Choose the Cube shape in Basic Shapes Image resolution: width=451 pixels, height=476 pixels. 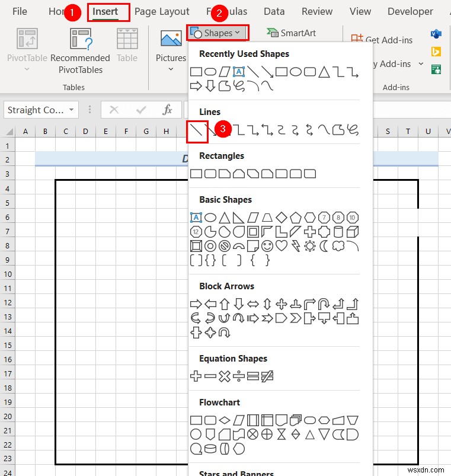click(x=353, y=232)
